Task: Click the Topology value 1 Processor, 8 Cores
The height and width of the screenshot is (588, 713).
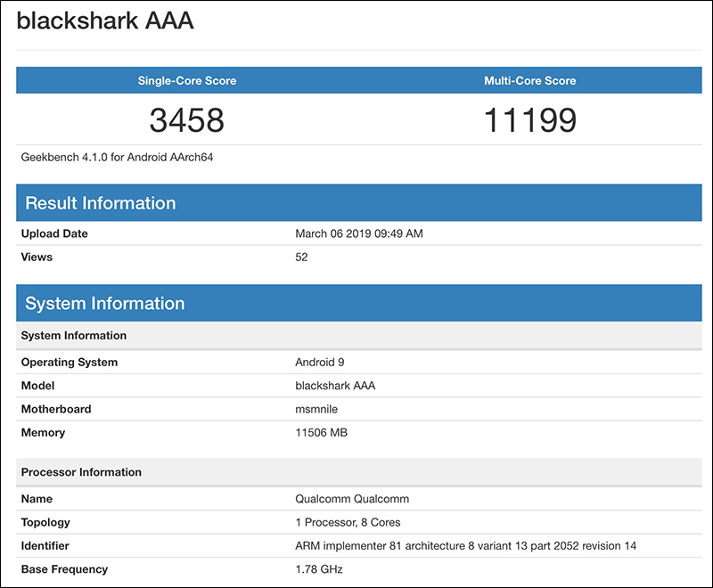Action: 348,523
